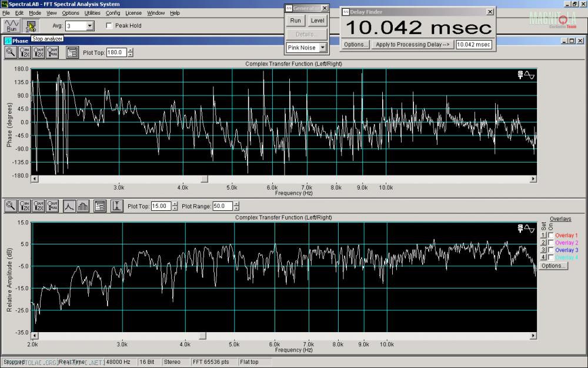This screenshot has height=368, width=588.
Task: Increase Phase Plot Top with up arrow
Action: [130, 50]
